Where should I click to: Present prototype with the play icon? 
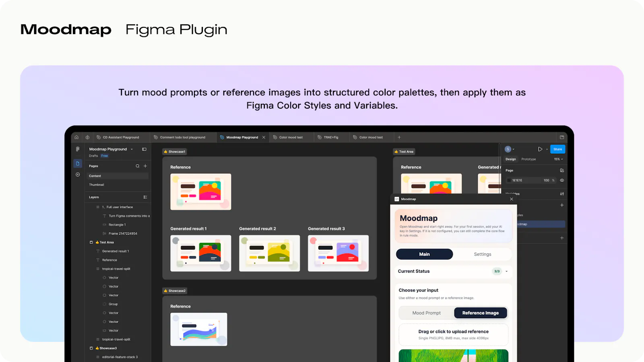(x=540, y=149)
